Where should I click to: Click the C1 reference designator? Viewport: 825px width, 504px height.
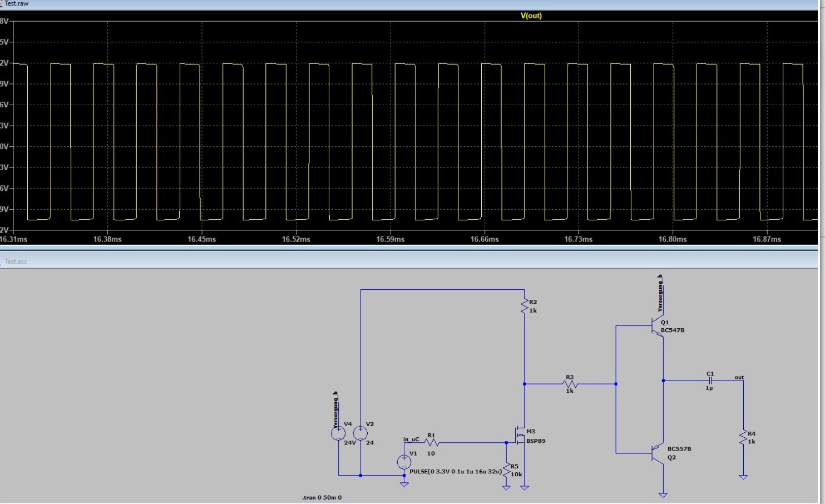tap(710, 374)
